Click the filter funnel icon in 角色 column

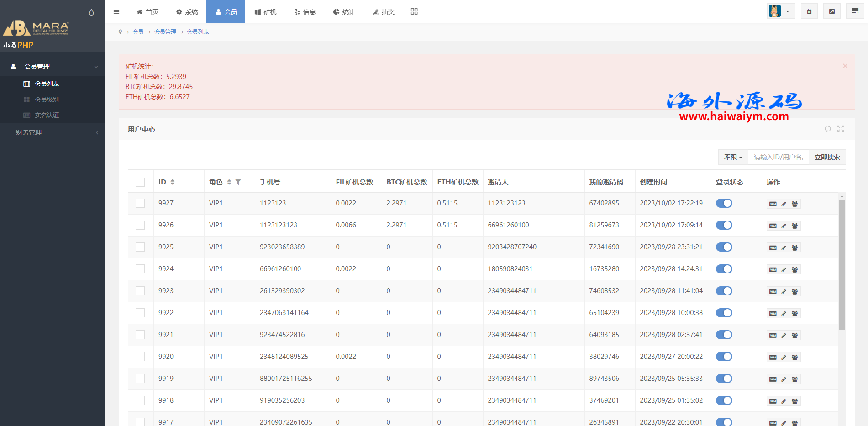click(x=238, y=182)
